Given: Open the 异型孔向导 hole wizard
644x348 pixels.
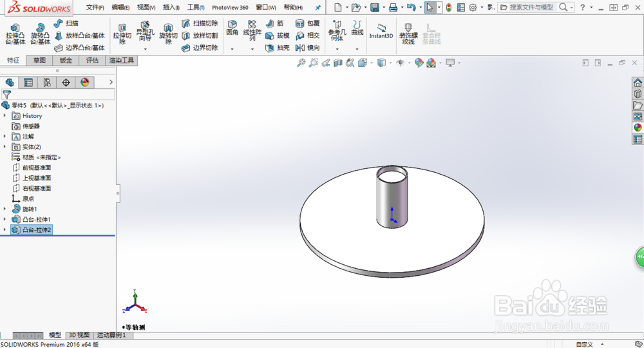Looking at the screenshot, I should point(145,32).
